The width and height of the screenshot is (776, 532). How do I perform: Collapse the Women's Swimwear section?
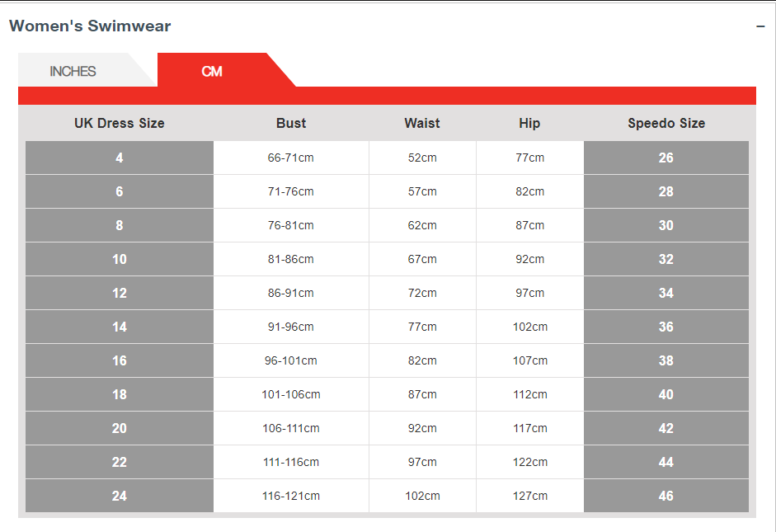(760, 26)
